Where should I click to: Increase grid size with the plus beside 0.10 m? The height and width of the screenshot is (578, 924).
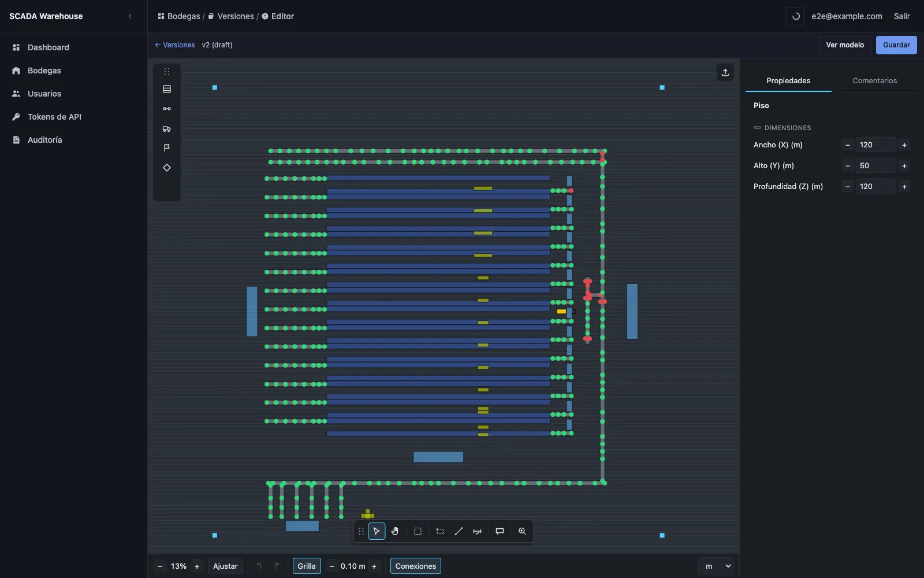(374, 566)
